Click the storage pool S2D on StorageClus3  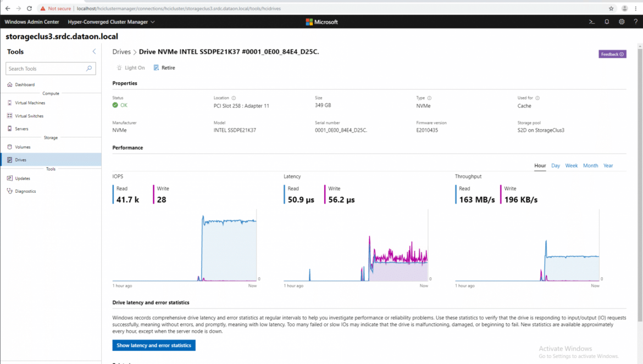[x=540, y=130]
